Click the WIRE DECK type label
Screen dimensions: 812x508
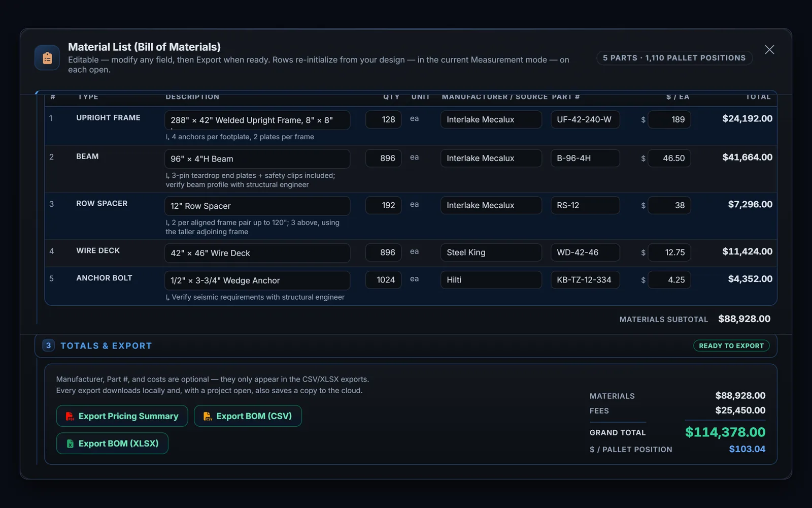tap(98, 251)
